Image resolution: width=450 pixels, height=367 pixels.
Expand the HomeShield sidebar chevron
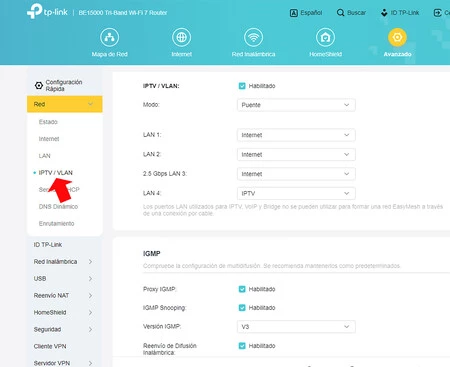point(90,313)
